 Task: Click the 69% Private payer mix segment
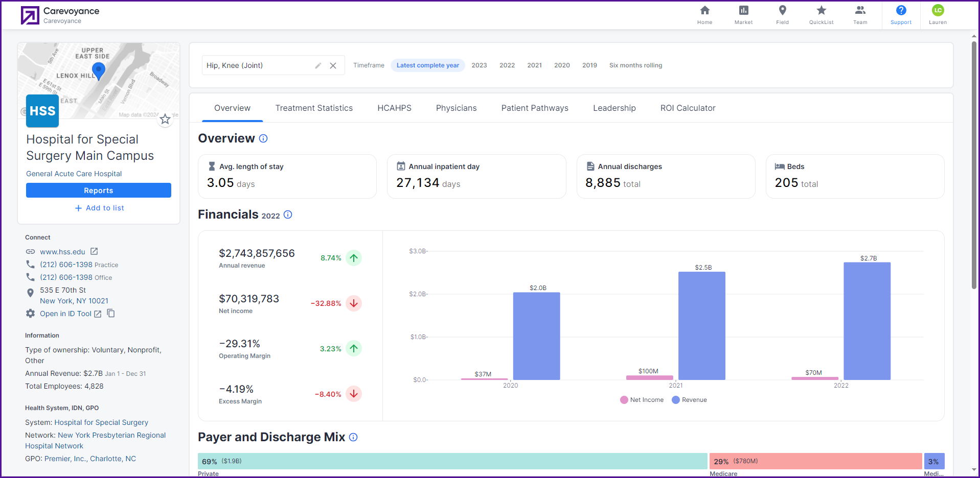452,461
